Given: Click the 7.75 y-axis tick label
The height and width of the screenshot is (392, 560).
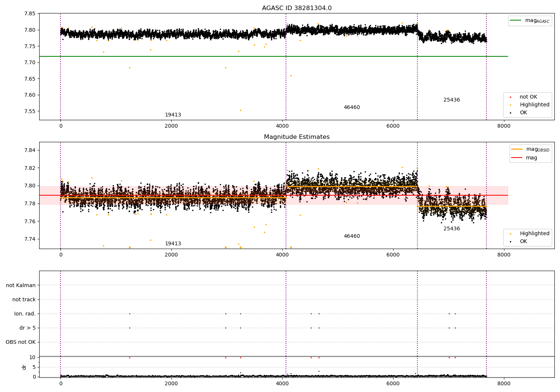Looking at the screenshot, I should 30,46.
